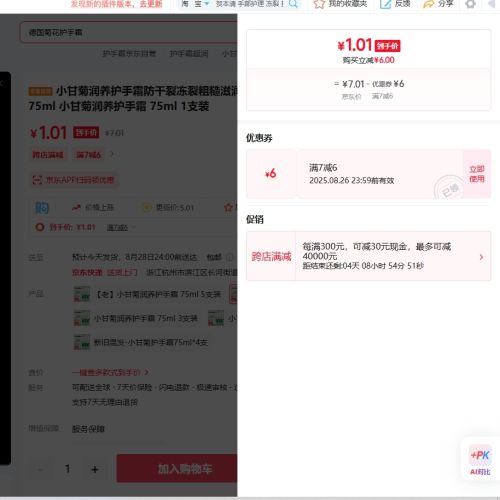Screen dimensions: 500x500
Task: Click the 京东快递 delivery label
Action: pyautogui.click(x=87, y=272)
